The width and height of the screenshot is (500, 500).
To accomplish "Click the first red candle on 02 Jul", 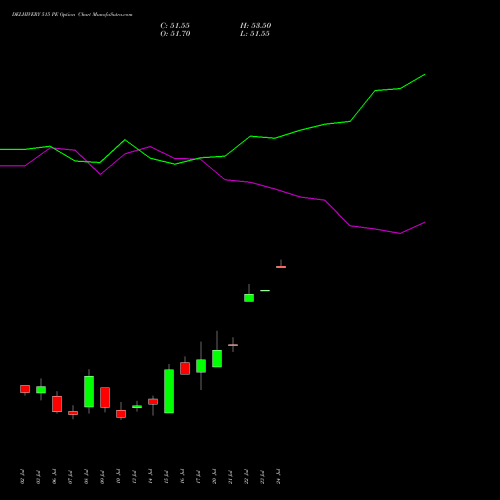I will tap(25, 389).
